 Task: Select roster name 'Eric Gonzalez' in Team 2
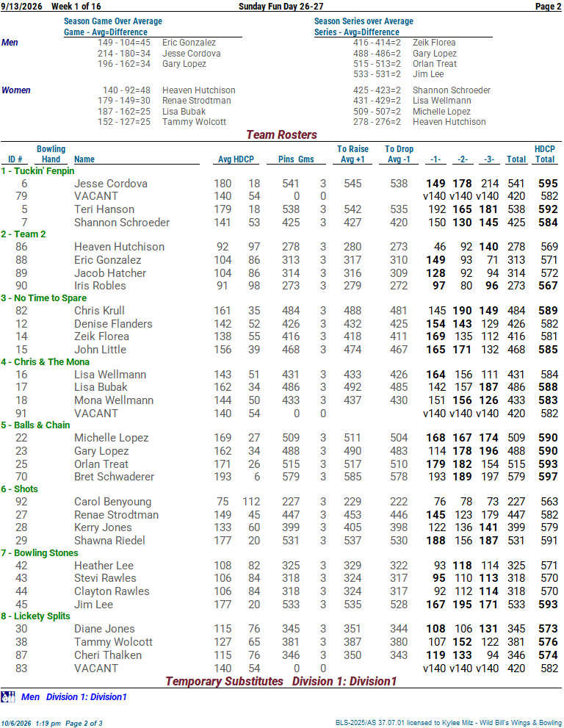(x=108, y=260)
